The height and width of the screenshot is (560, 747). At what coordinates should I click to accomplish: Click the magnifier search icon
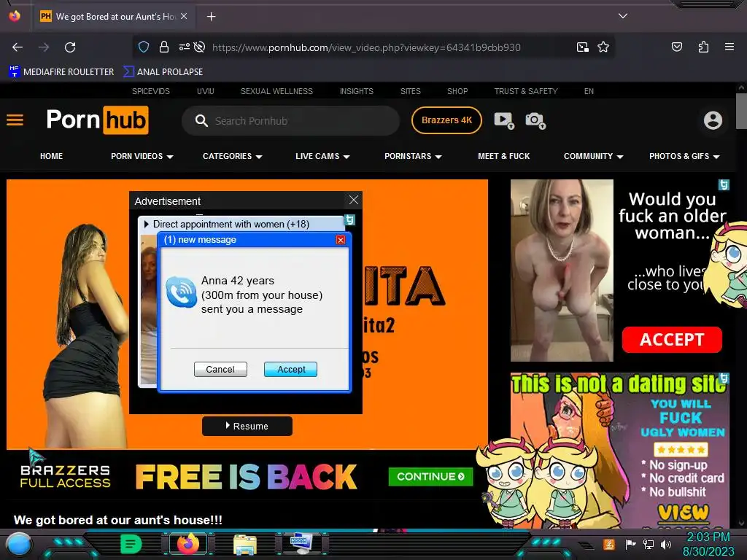pyautogui.click(x=201, y=120)
